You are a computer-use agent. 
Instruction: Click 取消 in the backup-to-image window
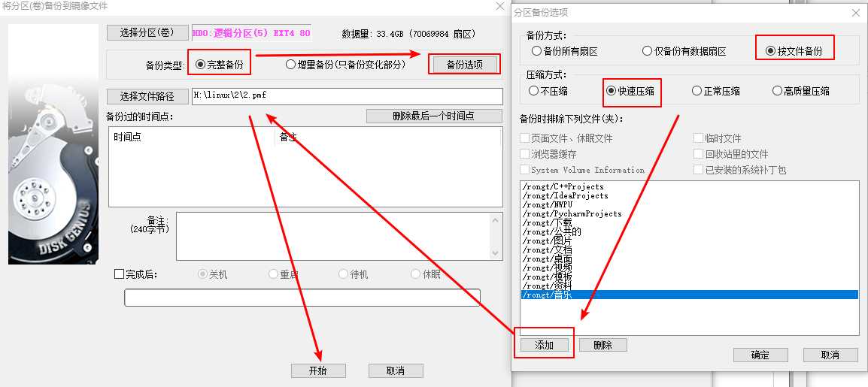[x=396, y=370]
